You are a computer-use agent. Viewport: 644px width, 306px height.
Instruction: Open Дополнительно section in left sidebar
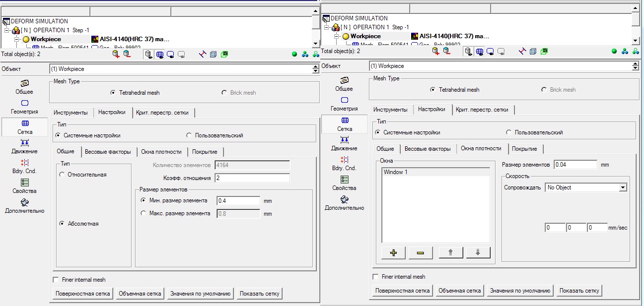click(x=24, y=206)
